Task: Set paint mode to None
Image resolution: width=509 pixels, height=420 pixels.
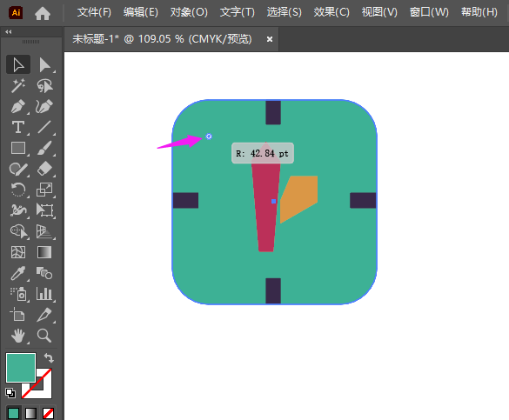Action: (x=48, y=413)
